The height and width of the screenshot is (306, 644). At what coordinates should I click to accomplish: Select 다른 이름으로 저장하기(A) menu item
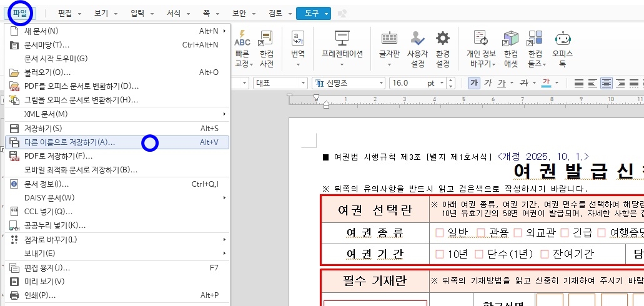117,142
